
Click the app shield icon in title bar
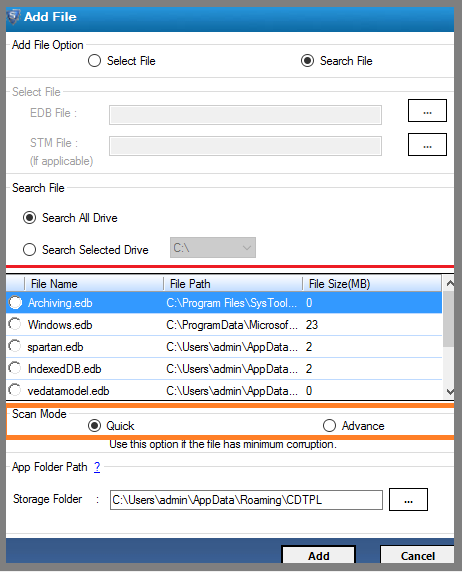pos(14,17)
